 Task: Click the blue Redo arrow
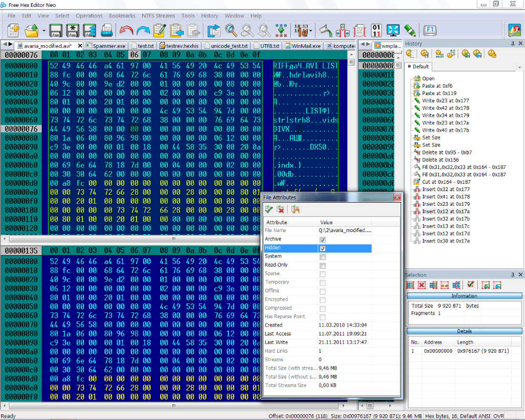point(143,30)
